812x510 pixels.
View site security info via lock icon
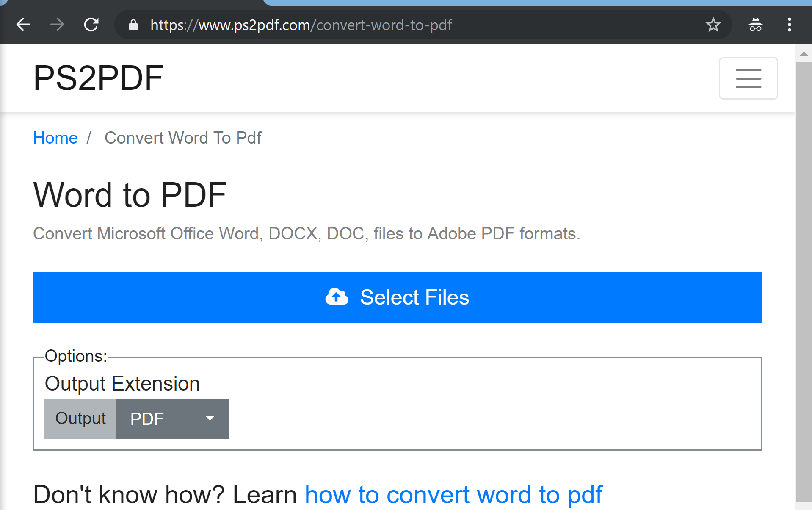(x=133, y=25)
